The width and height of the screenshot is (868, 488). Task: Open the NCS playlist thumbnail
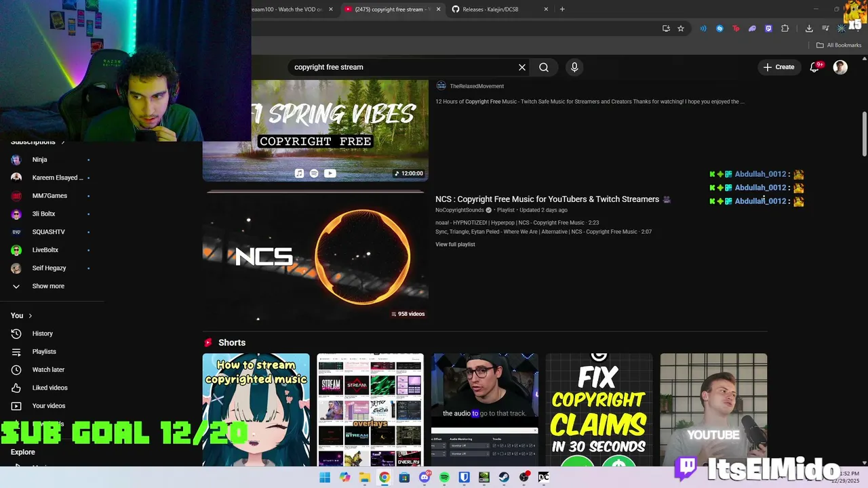pyautogui.click(x=315, y=256)
